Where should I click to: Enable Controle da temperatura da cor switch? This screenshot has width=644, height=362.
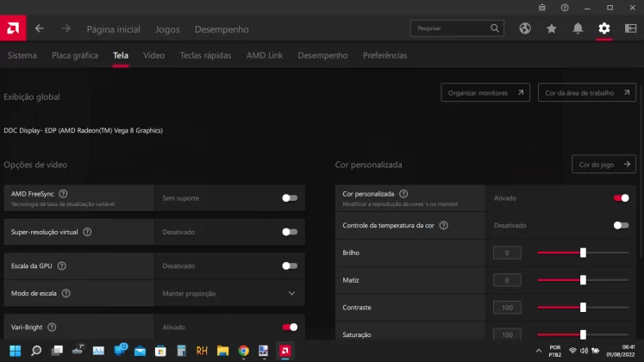point(621,225)
